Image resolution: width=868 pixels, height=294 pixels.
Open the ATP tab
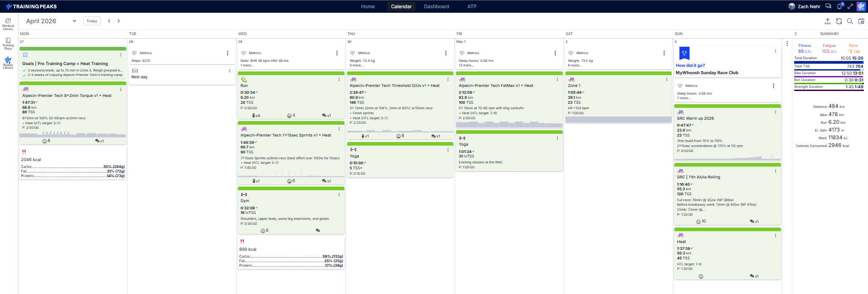pos(472,6)
